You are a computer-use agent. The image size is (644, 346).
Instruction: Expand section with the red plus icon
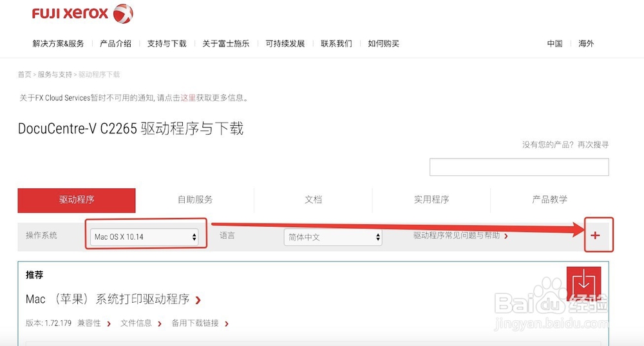[595, 235]
